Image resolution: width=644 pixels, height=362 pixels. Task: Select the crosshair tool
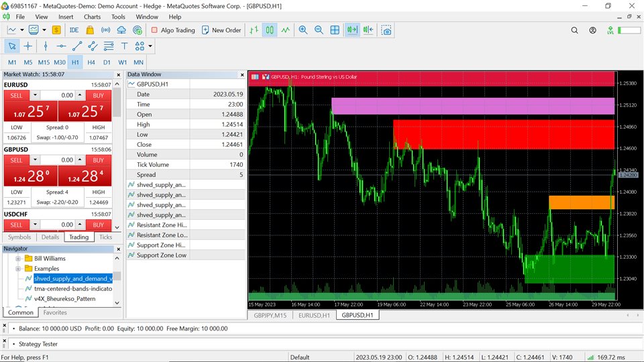tap(28, 46)
